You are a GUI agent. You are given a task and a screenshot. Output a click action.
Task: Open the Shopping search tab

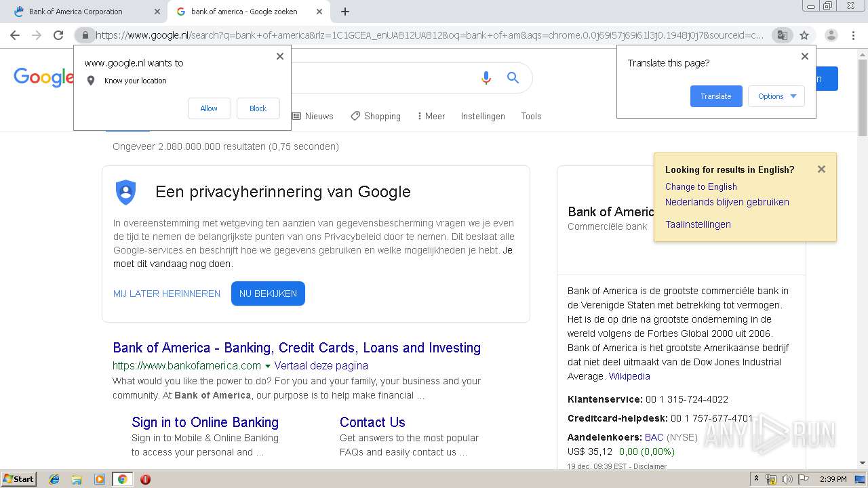click(376, 116)
